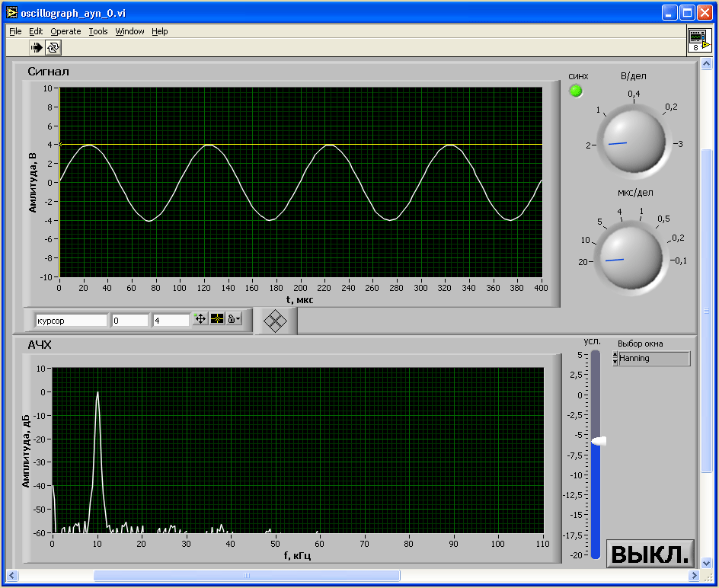Click the yellow horizontal cursor line
Screen dimensions: 719x588
(301, 144)
